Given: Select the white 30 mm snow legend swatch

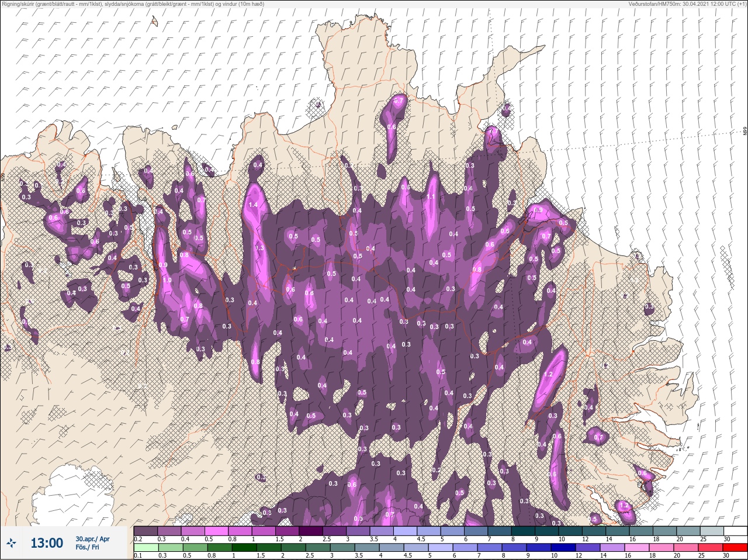Looking at the screenshot, I should coord(735,531).
